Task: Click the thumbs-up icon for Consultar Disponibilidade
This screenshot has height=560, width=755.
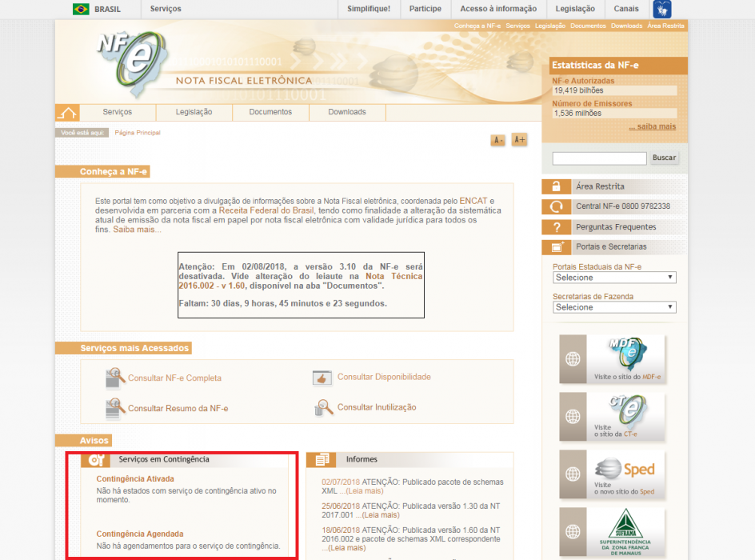Action: tap(322, 378)
